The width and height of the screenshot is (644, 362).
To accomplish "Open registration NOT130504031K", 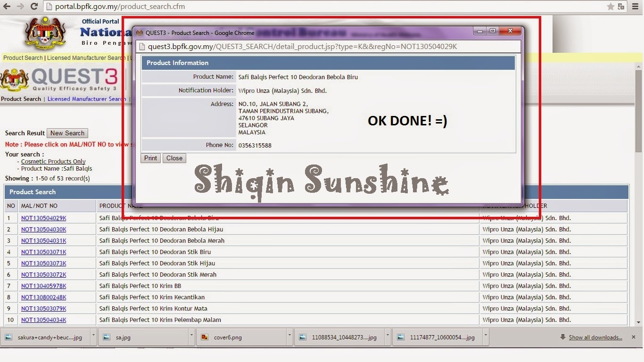I will 44,241.
